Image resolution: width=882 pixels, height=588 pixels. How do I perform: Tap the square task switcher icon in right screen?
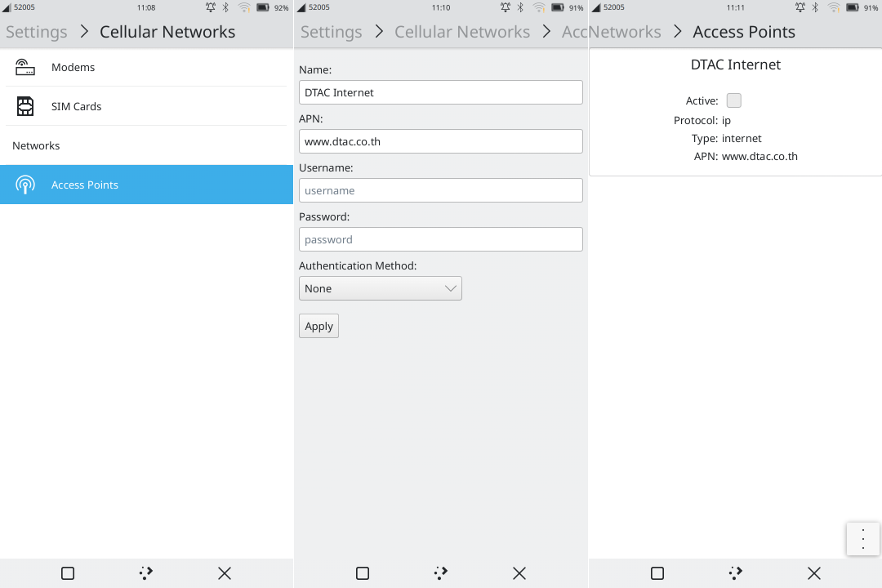[657, 573]
